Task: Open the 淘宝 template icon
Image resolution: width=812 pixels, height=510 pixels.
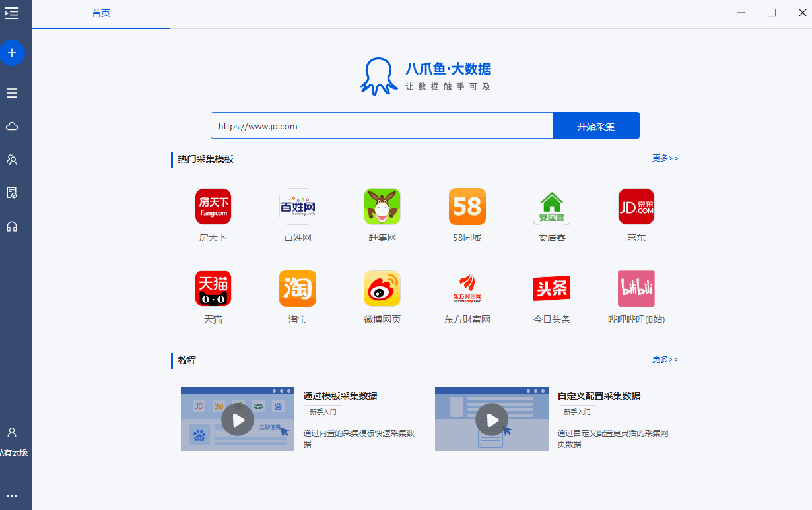Action: pyautogui.click(x=298, y=288)
